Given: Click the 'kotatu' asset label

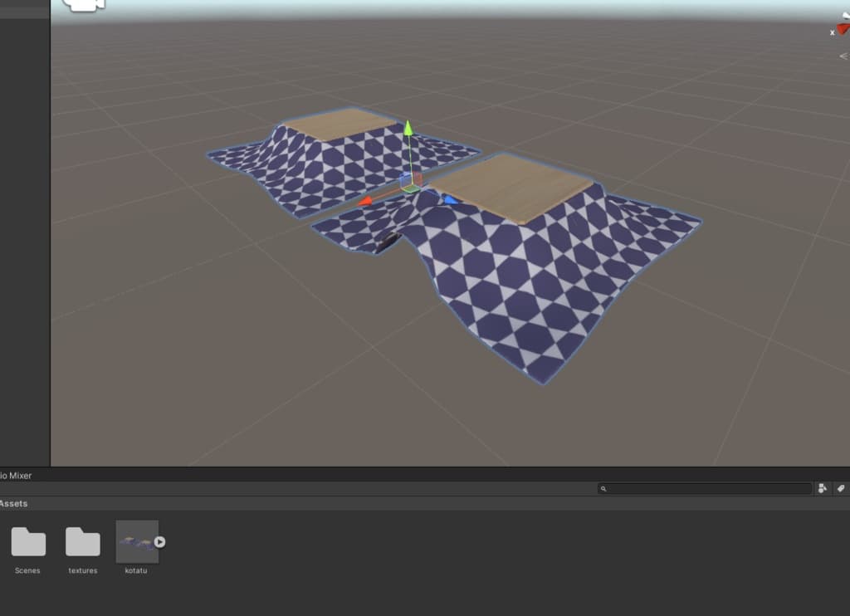Looking at the screenshot, I should 136,570.
